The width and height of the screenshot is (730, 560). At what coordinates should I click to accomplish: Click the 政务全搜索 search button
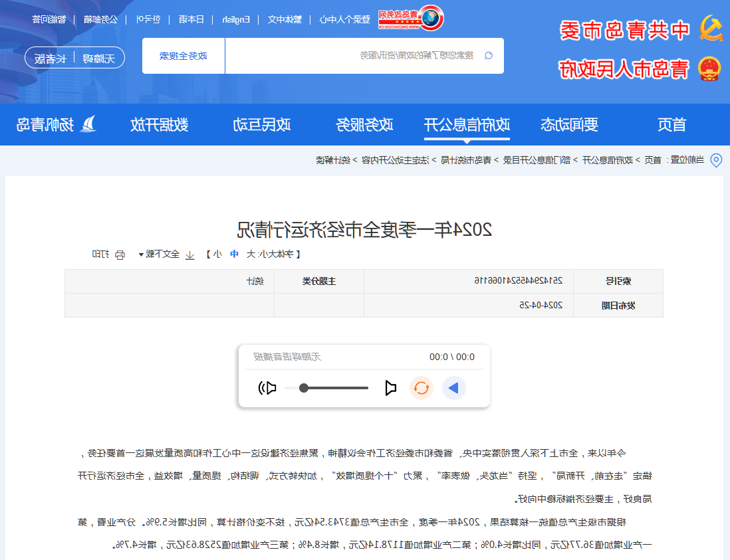(x=183, y=56)
